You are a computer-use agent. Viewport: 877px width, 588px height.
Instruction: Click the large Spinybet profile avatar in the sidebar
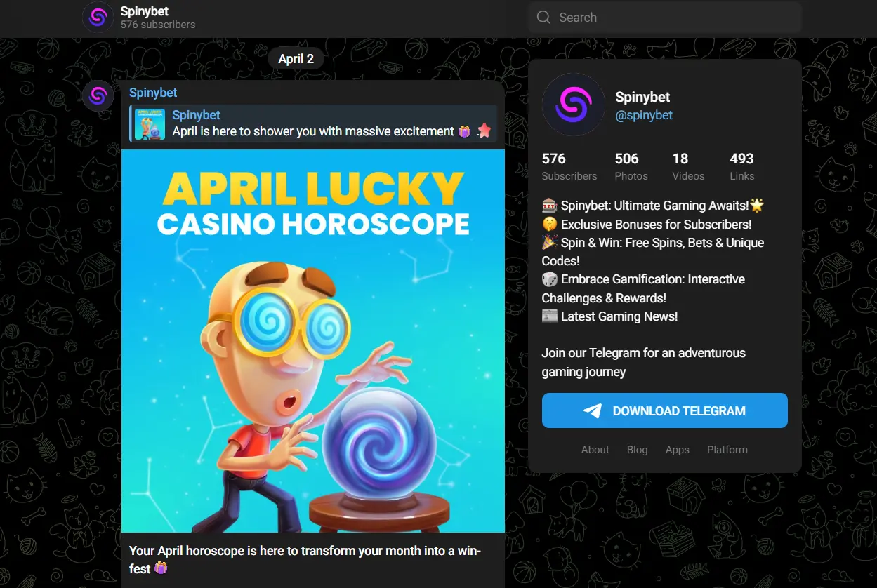(x=574, y=105)
